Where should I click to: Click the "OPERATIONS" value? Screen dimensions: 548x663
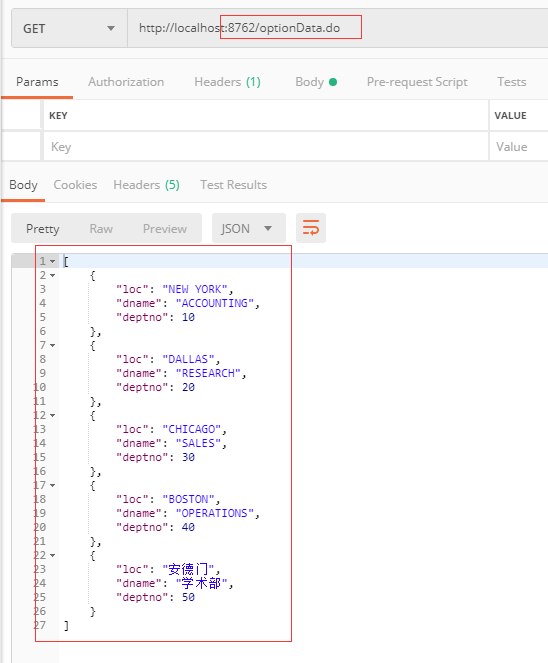click(x=215, y=513)
